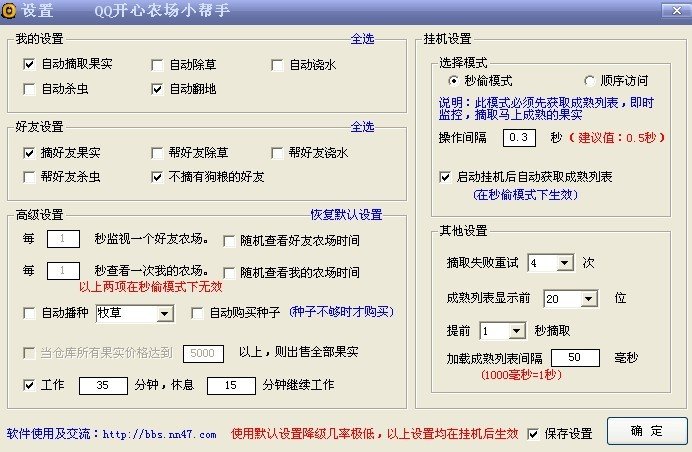The image size is (692, 452).
Task: Click the app icon in title bar
Action: pos(8,10)
